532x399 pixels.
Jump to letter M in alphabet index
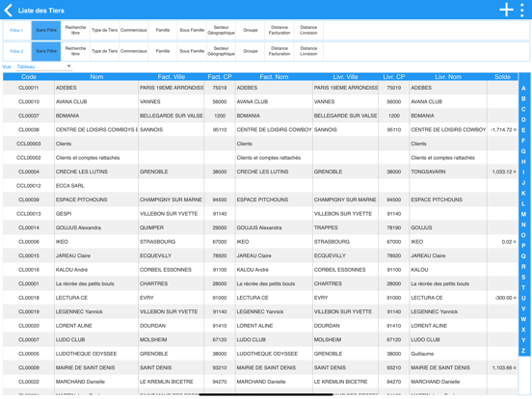click(523, 214)
